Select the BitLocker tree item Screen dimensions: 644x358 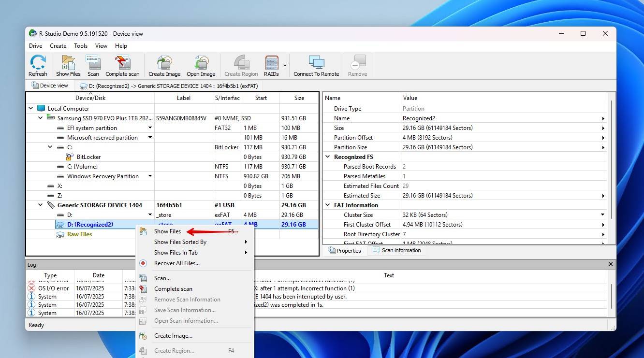click(88, 157)
